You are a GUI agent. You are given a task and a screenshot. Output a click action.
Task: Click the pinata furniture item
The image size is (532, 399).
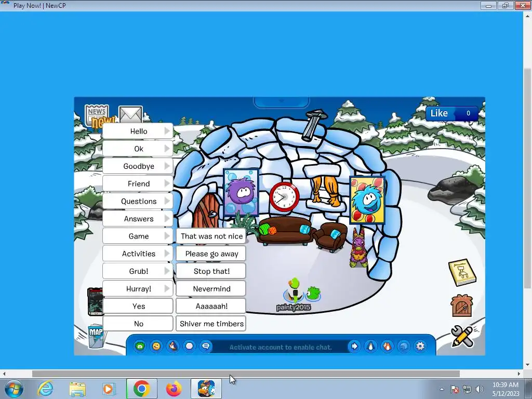[x=358, y=248]
